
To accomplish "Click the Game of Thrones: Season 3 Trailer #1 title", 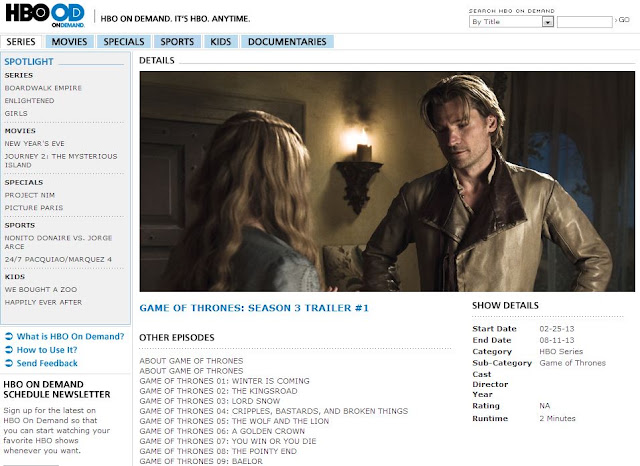I will (254, 308).
